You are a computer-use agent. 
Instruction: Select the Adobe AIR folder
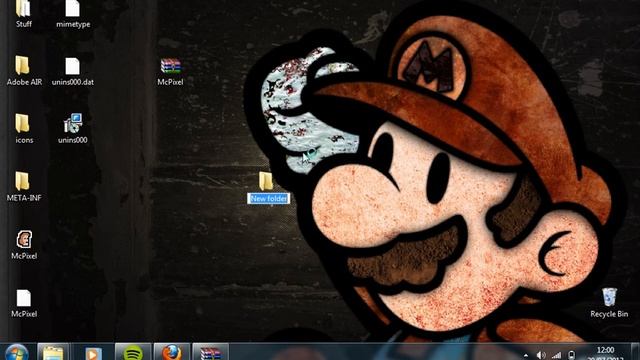[x=24, y=71]
